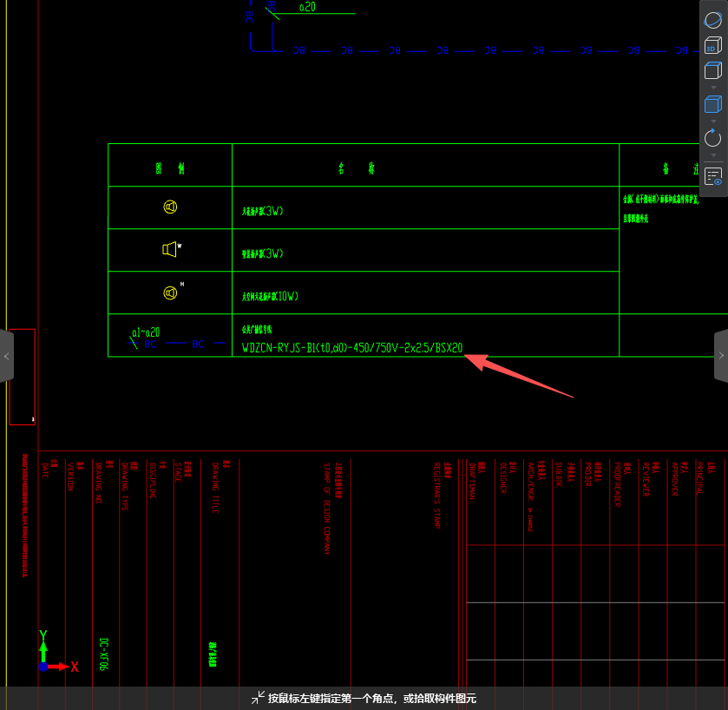Screen dimensions: 728x710
Task: Click the PRINCIPAL label
Action: click(x=699, y=479)
